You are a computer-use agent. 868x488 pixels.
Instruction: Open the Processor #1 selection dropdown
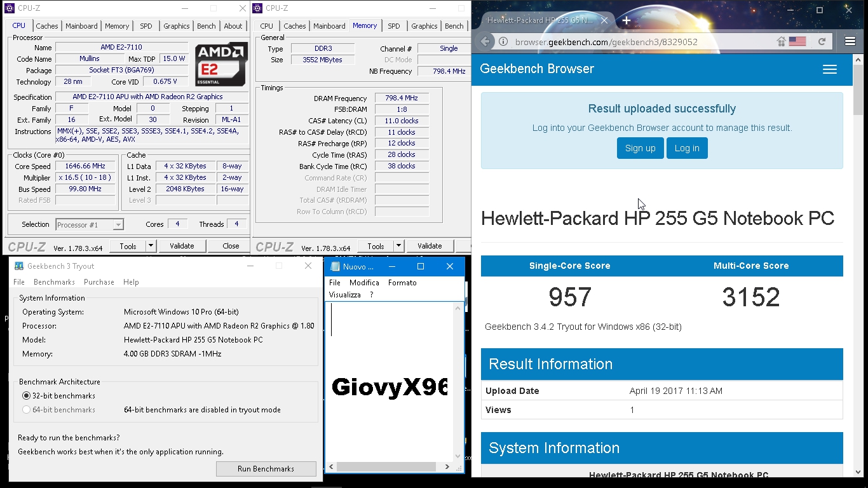89,225
